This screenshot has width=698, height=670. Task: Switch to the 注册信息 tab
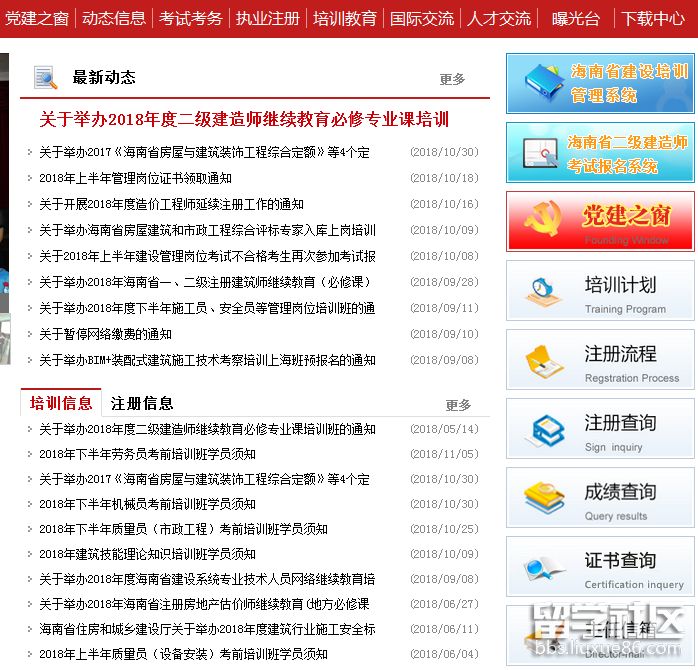tap(142, 403)
